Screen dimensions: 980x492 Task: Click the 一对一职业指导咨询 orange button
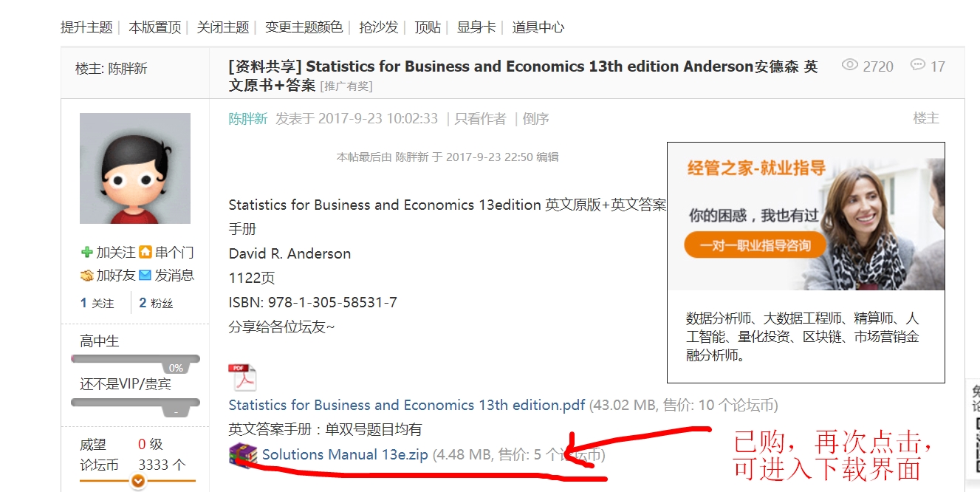pos(755,246)
